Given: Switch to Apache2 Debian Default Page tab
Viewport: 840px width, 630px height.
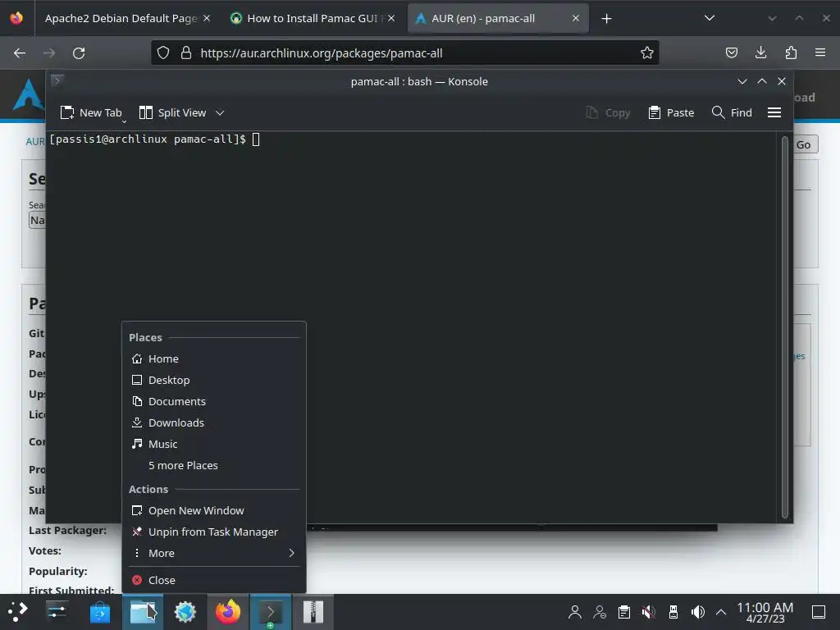Looking at the screenshot, I should (121, 18).
